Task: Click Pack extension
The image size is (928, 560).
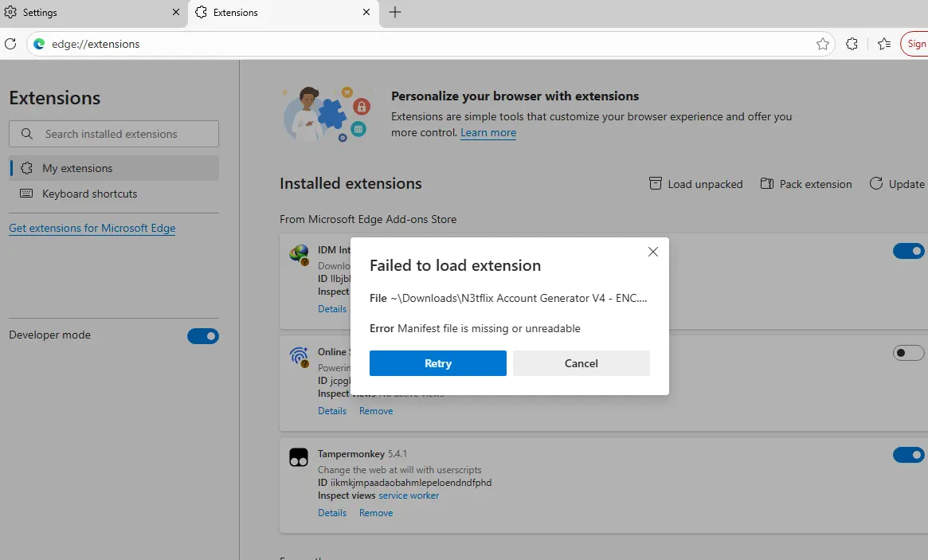Action: pos(806,184)
